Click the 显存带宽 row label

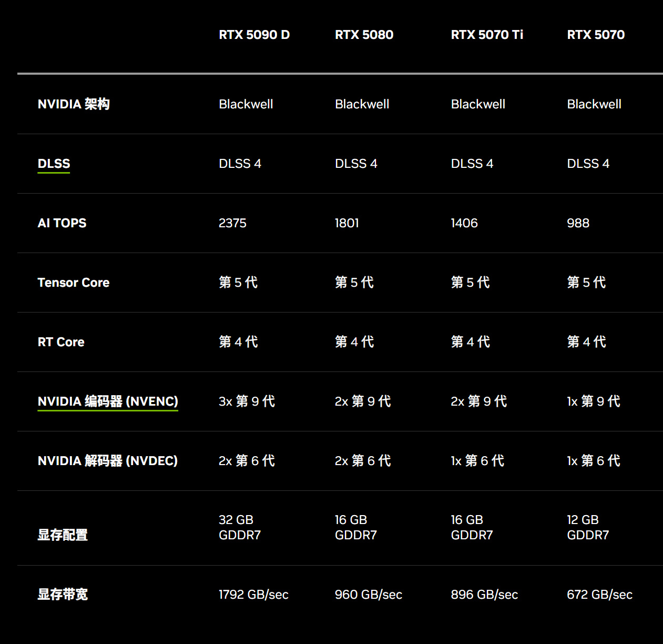click(63, 595)
